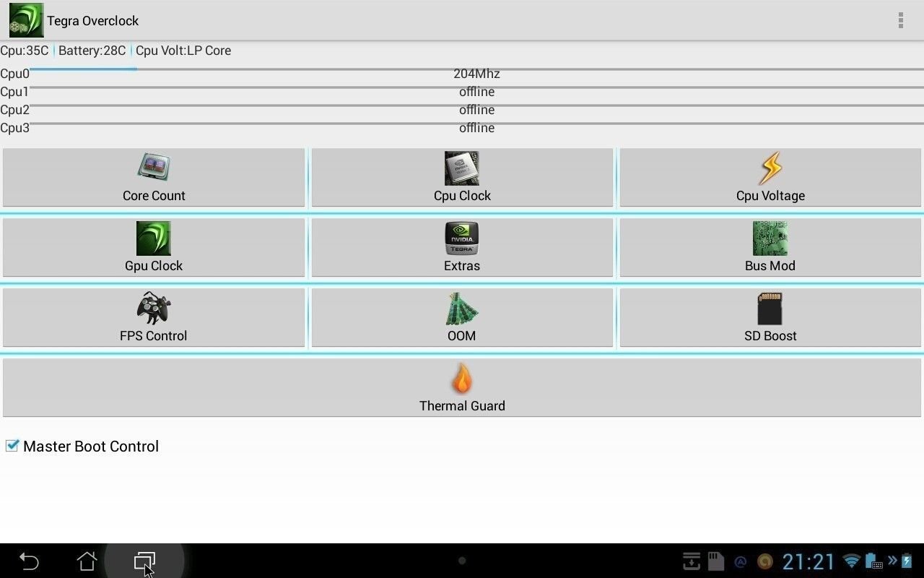Image resolution: width=924 pixels, height=578 pixels.
Task: Tap the Android back navigation icon
Action: [29, 561]
